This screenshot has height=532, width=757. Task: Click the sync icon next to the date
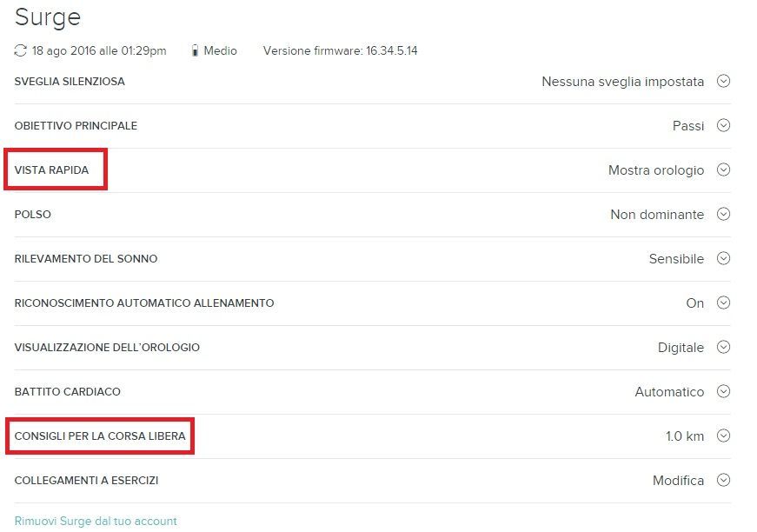(20, 50)
